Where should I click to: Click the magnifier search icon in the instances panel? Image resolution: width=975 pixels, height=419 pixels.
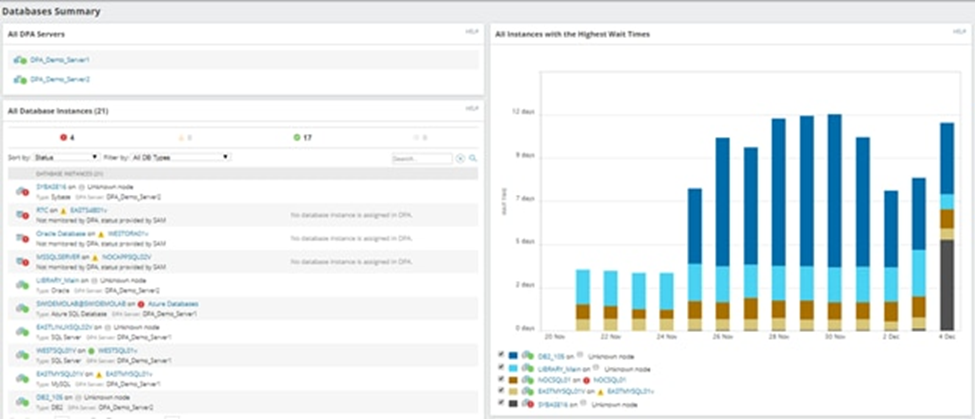tap(473, 159)
